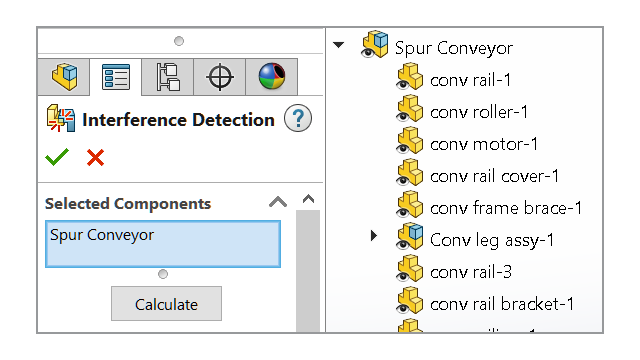
Task: Collapse the Selected Components section
Action: pyautogui.click(x=278, y=202)
